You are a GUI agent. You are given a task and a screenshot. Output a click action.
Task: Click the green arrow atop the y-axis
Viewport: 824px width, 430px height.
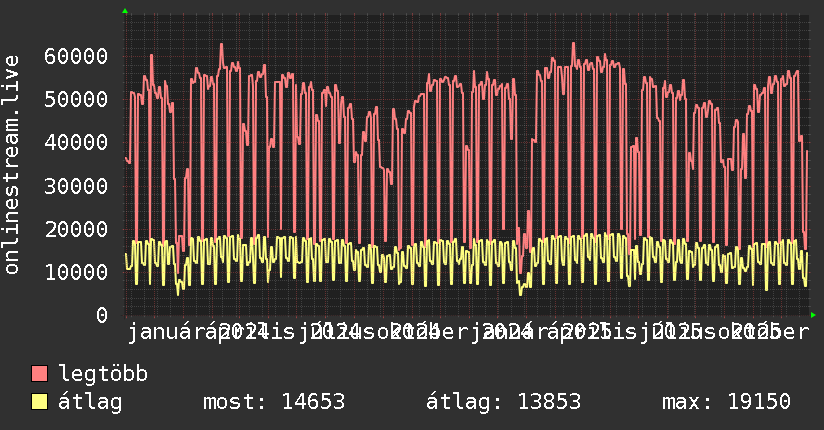tap(124, 10)
